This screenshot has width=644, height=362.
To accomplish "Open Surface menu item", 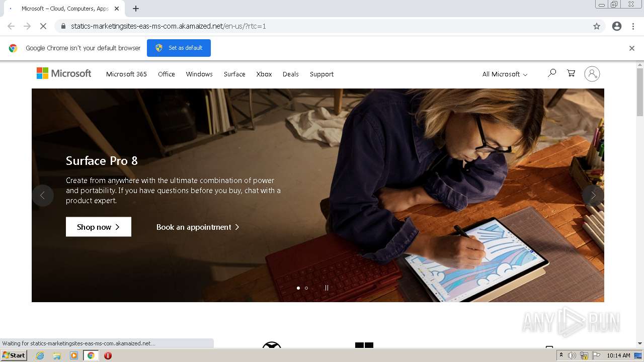I will (234, 74).
